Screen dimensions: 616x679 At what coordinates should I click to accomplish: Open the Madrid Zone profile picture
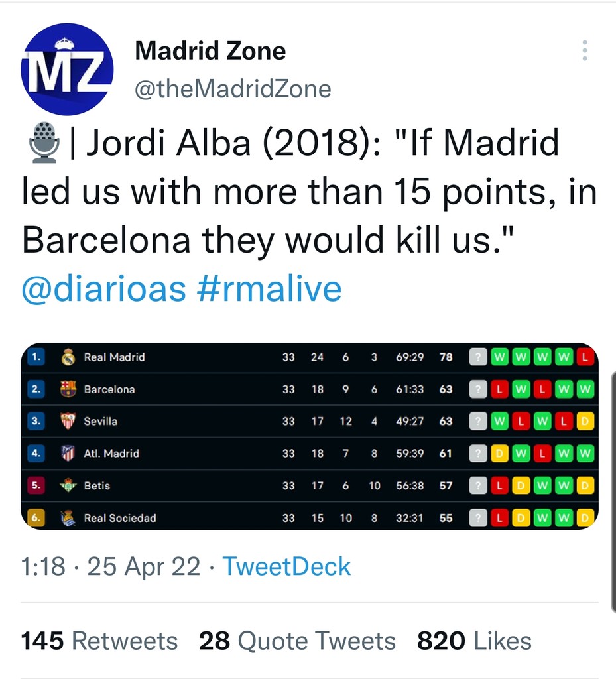68,69
